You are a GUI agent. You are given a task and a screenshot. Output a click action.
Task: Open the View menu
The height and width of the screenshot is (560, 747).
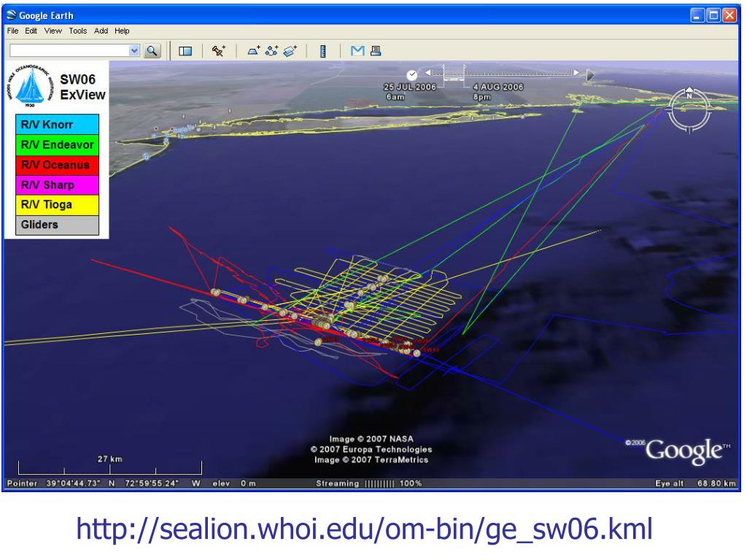(x=53, y=31)
